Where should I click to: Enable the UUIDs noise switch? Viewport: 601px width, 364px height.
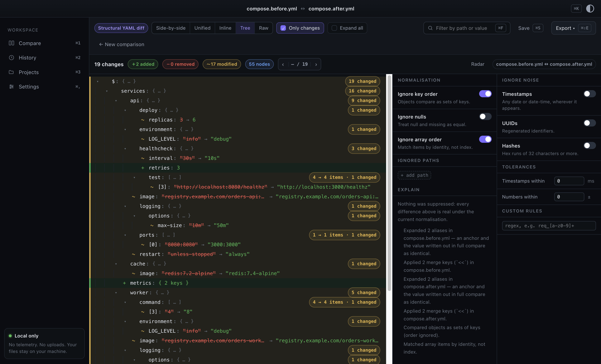pyautogui.click(x=590, y=123)
